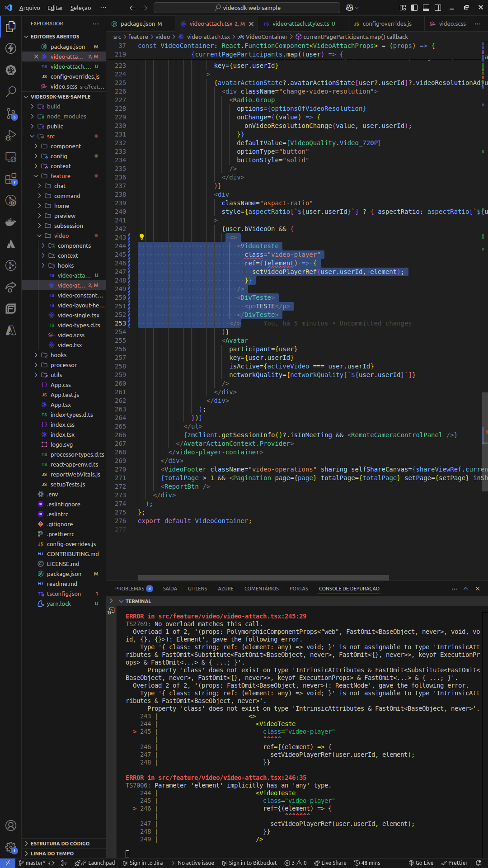Toggle the primary side bar layout button
Image resolution: width=488 pixels, height=868 pixels.
click(x=414, y=8)
